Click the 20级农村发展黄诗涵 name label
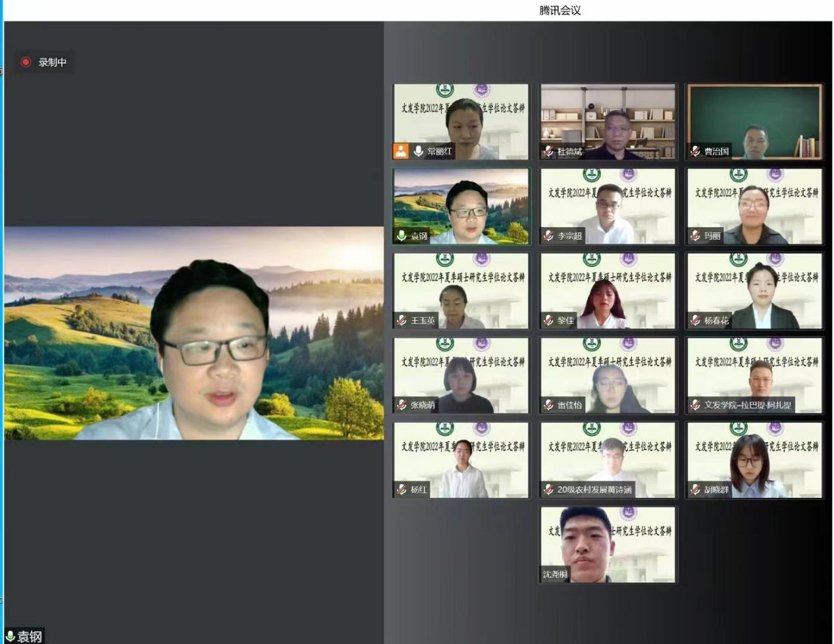This screenshot has height=644, width=834. pyautogui.click(x=594, y=489)
